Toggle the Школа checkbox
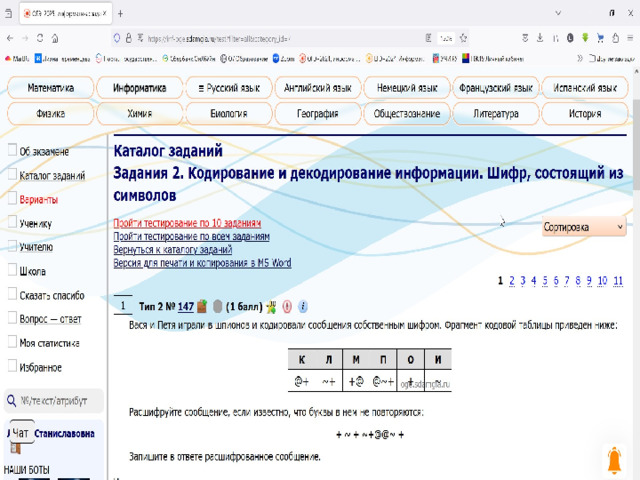 click(12, 269)
